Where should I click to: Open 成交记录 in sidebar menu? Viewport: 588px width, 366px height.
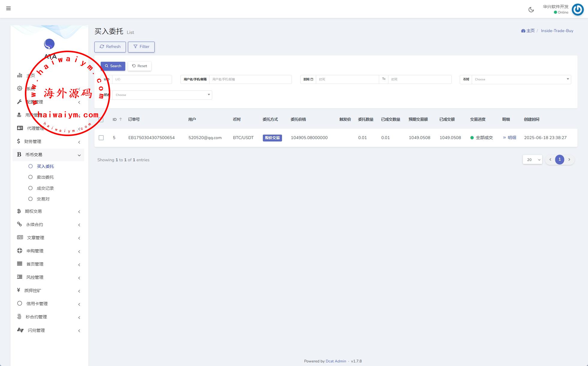pos(45,188)
